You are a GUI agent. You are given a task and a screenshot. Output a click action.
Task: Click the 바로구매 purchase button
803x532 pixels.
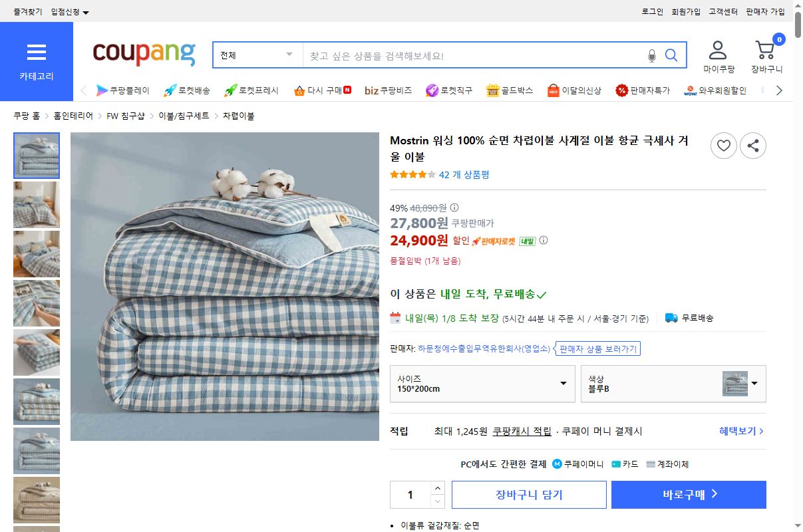[688, 495]
